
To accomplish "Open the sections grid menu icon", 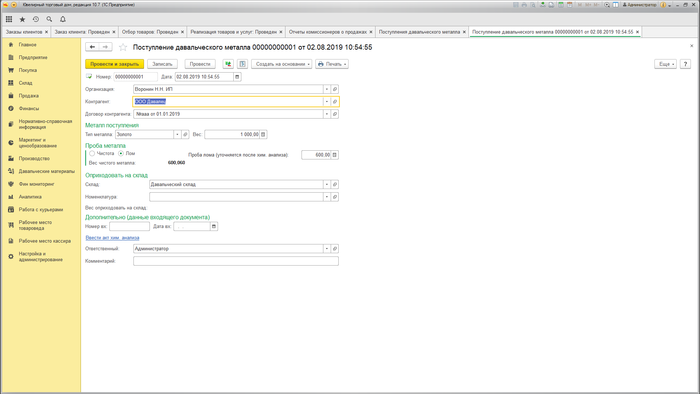I will pyautogui.click(x=9, y=19).
